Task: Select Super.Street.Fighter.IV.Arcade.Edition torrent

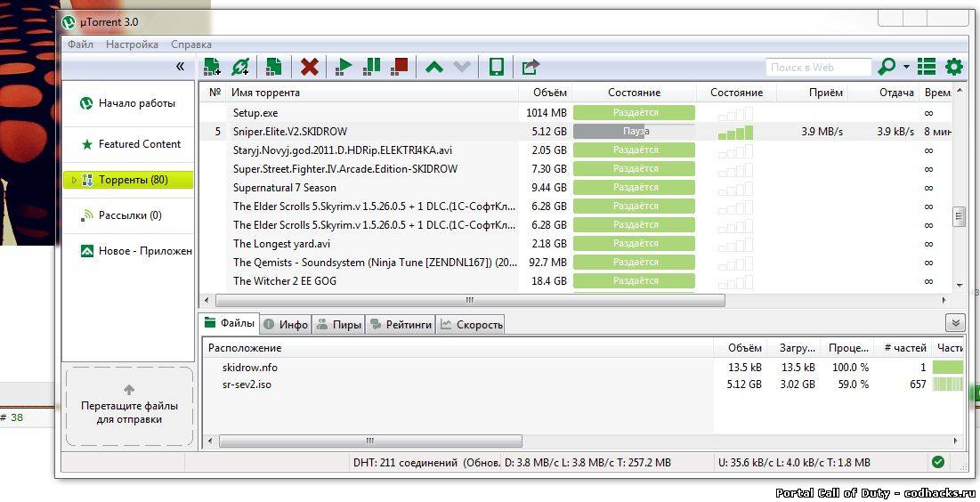Action: (575, 169)
